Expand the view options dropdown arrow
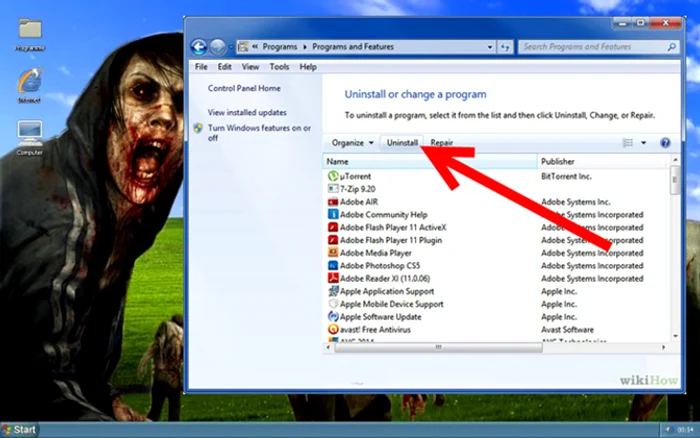Screen dimensions: 700x438 point(643,143)
